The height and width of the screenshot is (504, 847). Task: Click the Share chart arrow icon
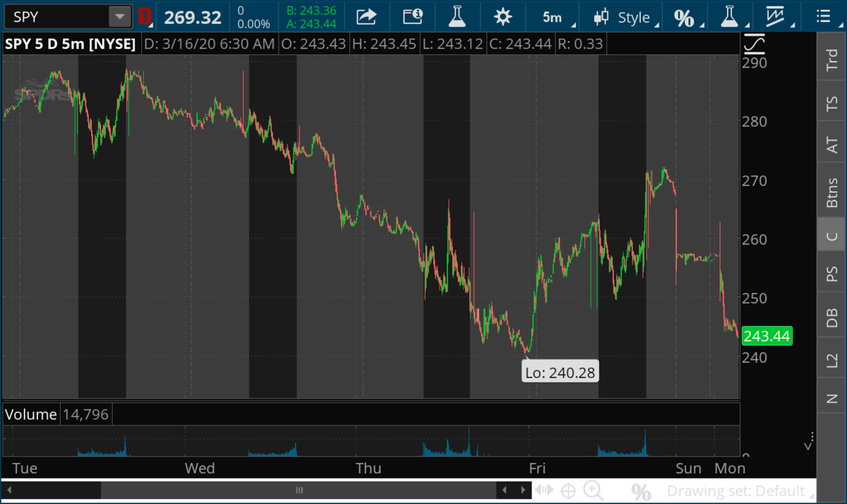tap(366, 16)
